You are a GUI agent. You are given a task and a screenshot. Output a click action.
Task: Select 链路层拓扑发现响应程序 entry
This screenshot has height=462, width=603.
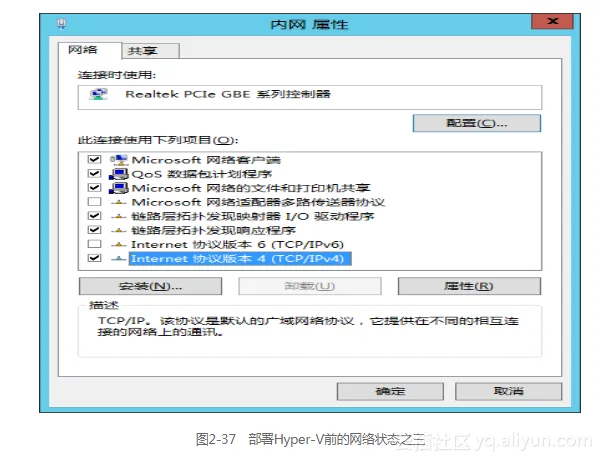pos(213,230)
